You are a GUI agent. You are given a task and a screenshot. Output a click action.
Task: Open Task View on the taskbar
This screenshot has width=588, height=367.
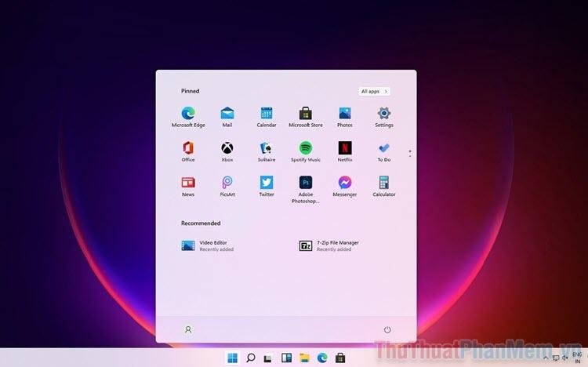[x=268, y=358]
